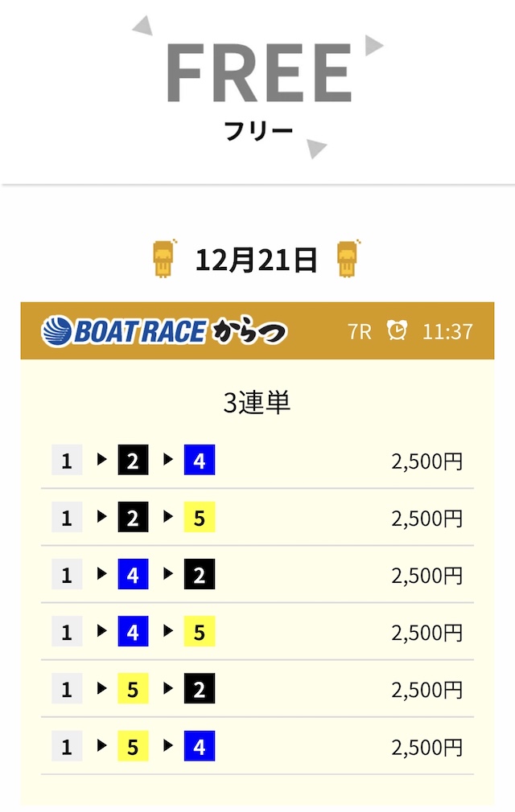Click the blue boat 4 badge in the 1-4-5 row
Screen dimensions: 515x812
[133, 633]
